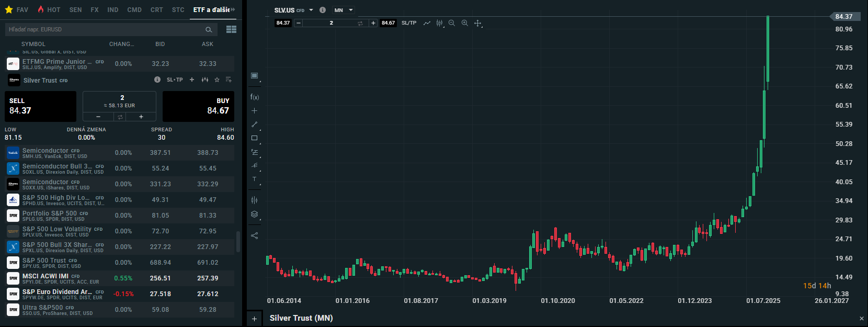The width and height of the screenshot is (868, 327).
Task: Expand more market category tabs
Action: pyautogui.click(x=233, y=9)
